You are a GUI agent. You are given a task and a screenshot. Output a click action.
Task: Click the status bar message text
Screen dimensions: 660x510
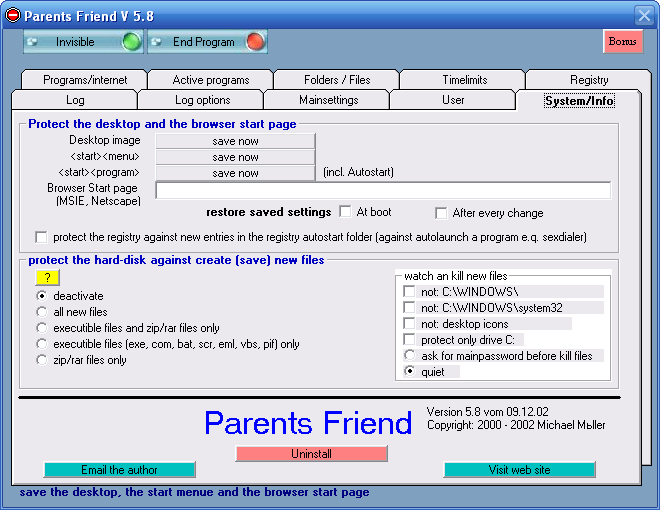point(194,492)
